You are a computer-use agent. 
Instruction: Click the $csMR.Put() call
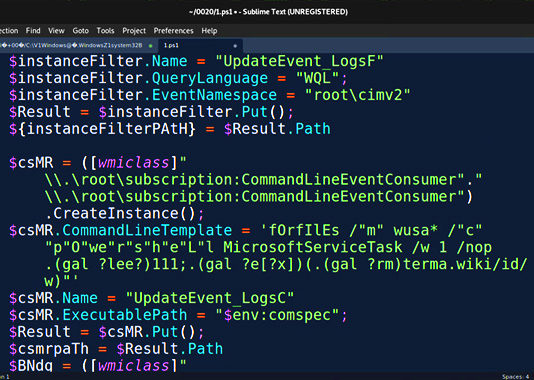pyautogui.click(x=147, y=332)
